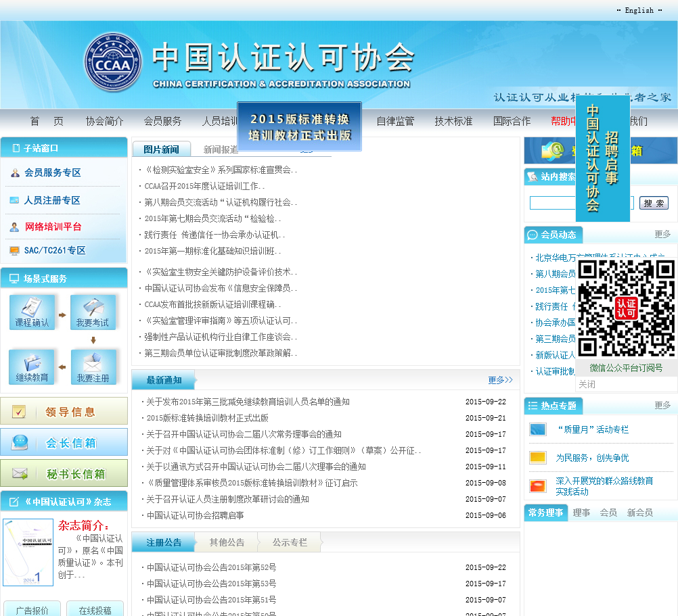Select the 其他公告 tab
Viewport: 678px width, 616px height.
pyautogui.click(x=227, y=542)
